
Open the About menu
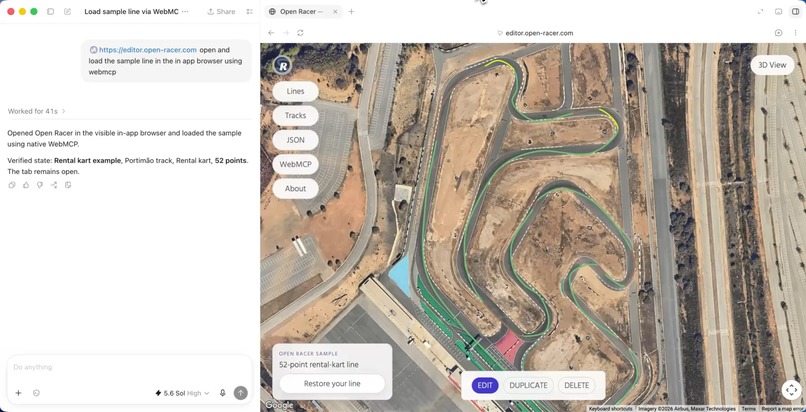tap(296, 189)
